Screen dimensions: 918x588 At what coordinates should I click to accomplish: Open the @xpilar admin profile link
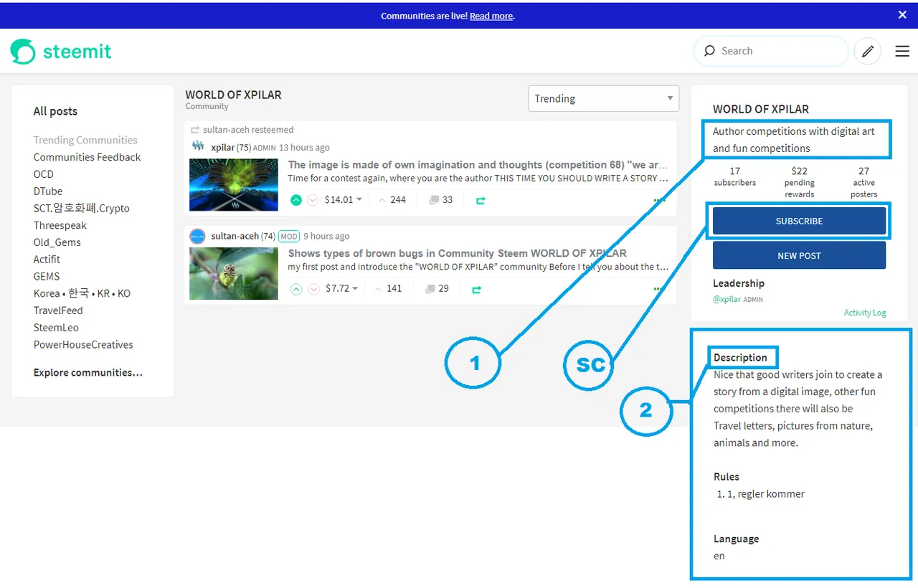[x=727, y=299]
